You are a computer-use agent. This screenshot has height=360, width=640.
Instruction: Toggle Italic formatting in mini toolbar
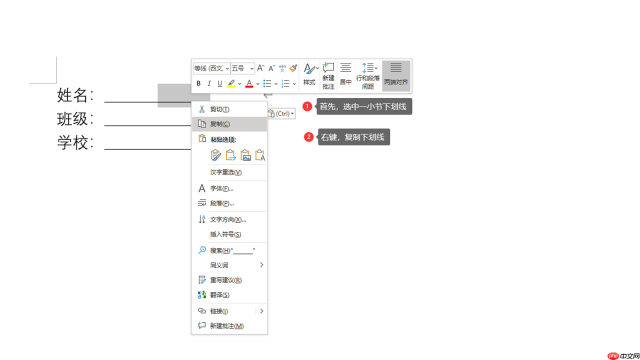[209, 84]
